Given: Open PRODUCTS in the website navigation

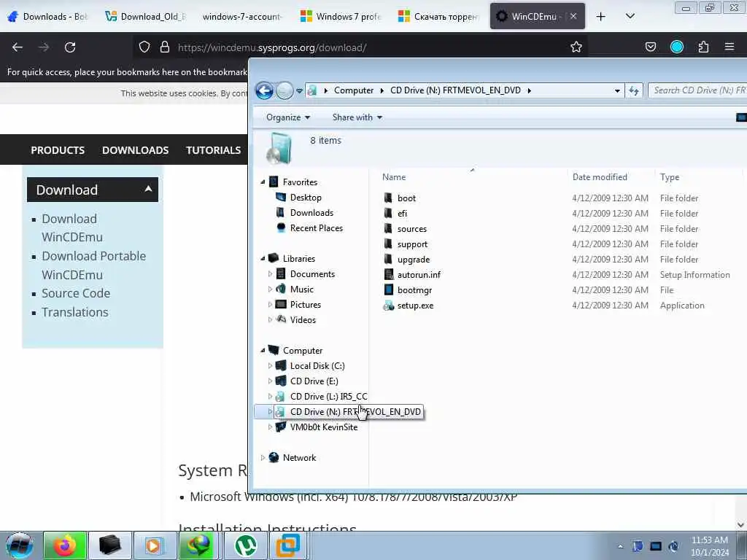Looking at the screenshot, I should coord(58,150).
